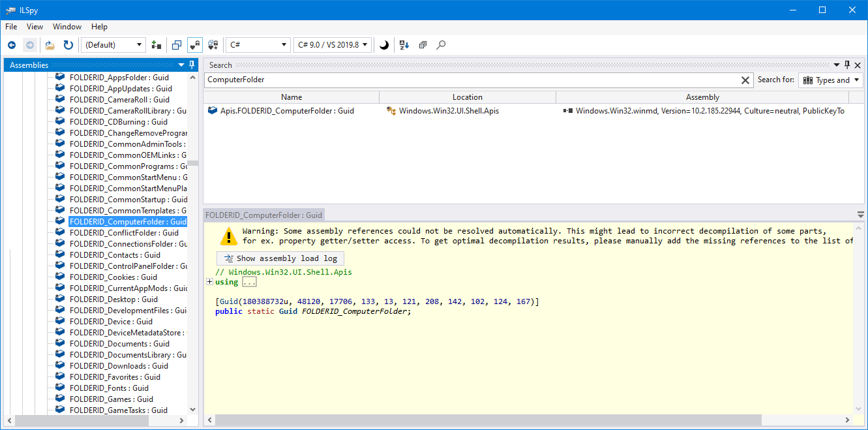Open the C# 9.0 / VS 2019.8 version dropdown
868x430 pixels.
coord(331,44)
